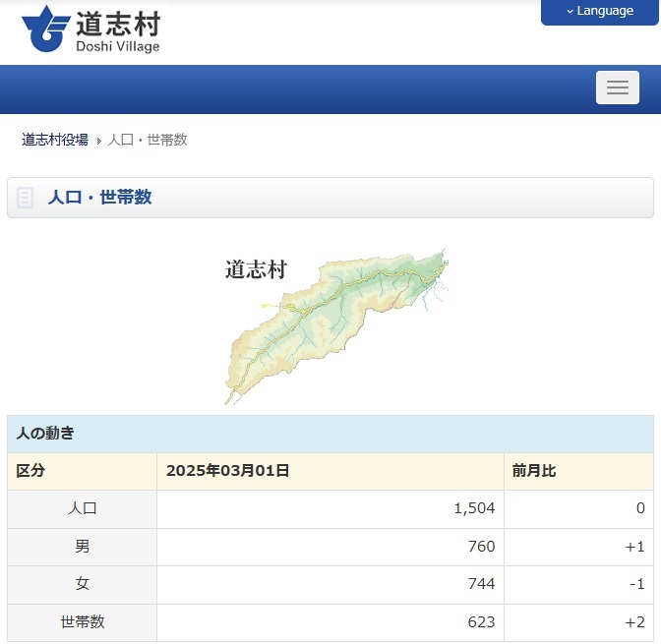Click the Doshi Village emblem logo
The image size is (661, 644).
[x=43, y=29]
